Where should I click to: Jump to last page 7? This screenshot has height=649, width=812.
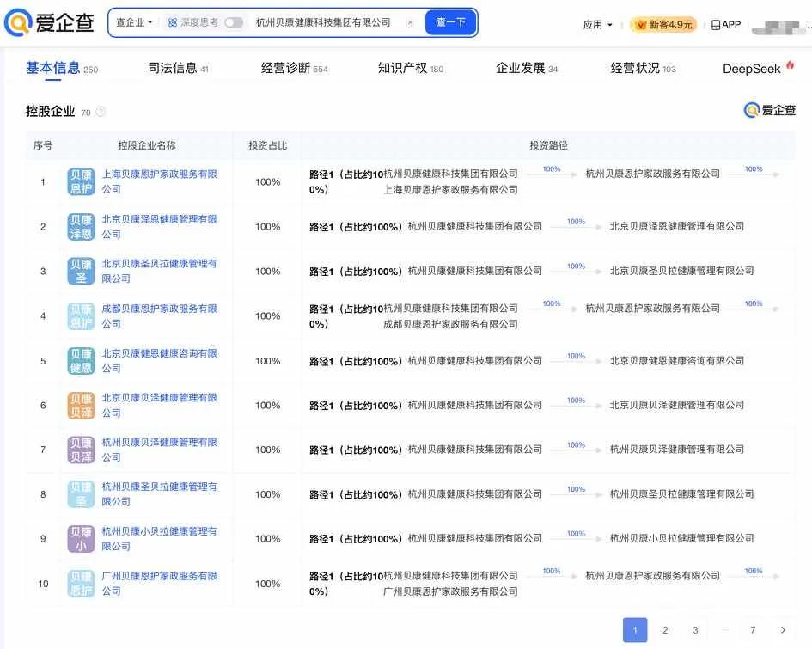pyautogui.click(x=753, y=630)
